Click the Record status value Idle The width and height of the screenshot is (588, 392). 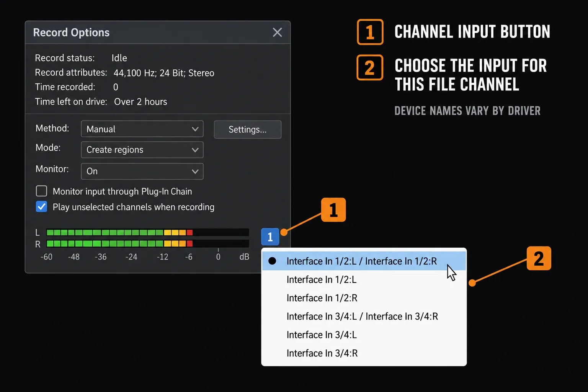(119, 58)
